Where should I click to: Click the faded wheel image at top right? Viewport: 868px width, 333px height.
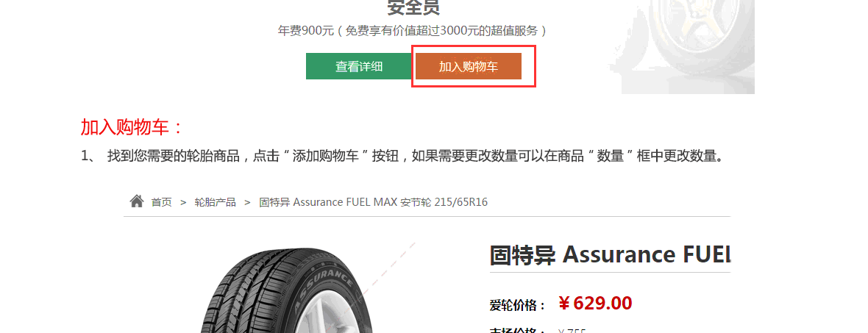pyautogui.click(x=686, y=47)
